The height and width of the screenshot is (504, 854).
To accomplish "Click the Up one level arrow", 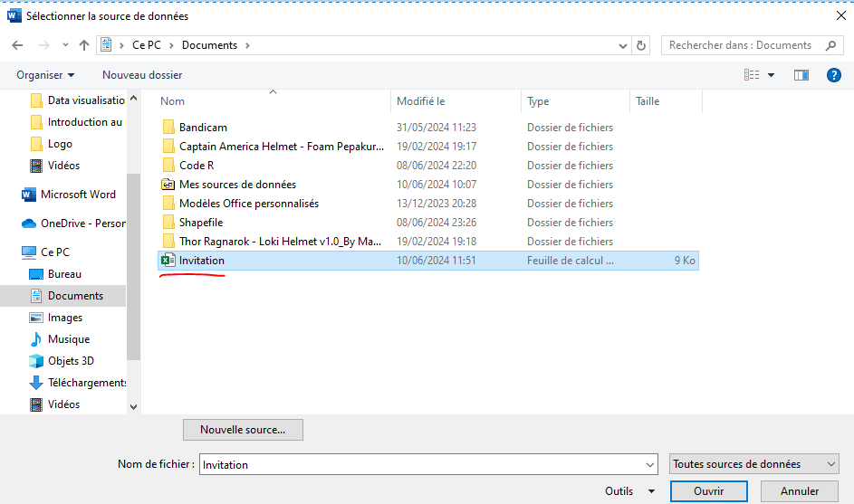I will [84, 45].
